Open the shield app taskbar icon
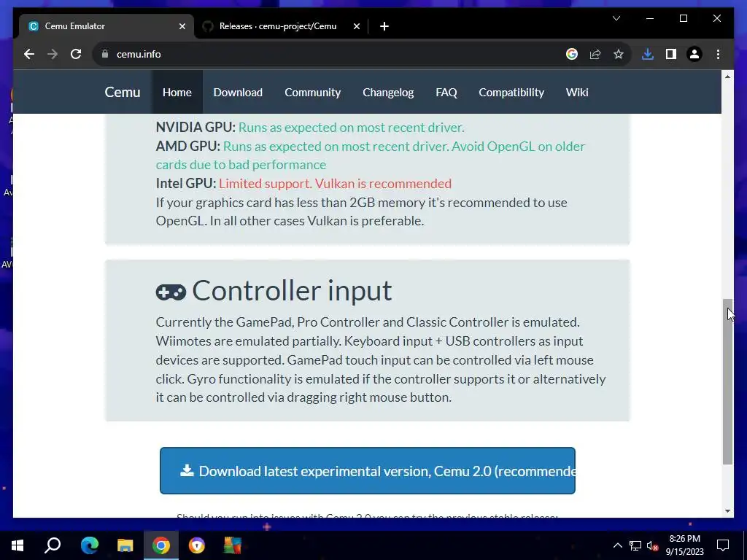 coord(197,545)
